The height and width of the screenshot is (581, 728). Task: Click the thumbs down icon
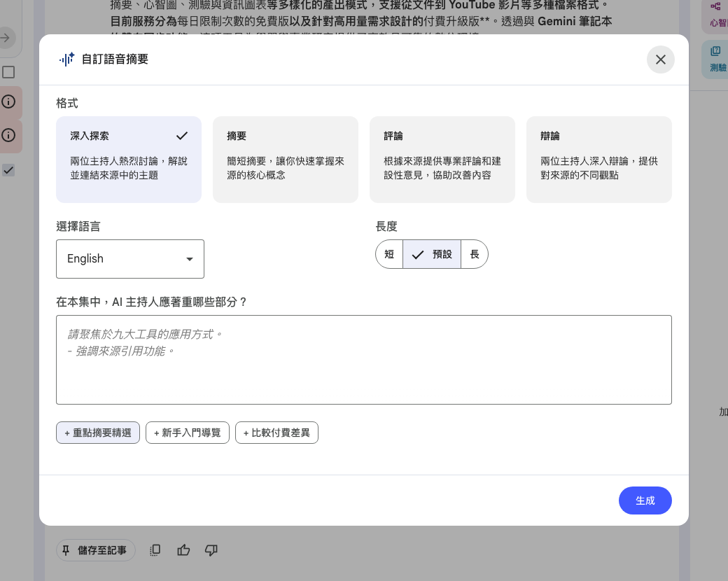tap(211, 550)
